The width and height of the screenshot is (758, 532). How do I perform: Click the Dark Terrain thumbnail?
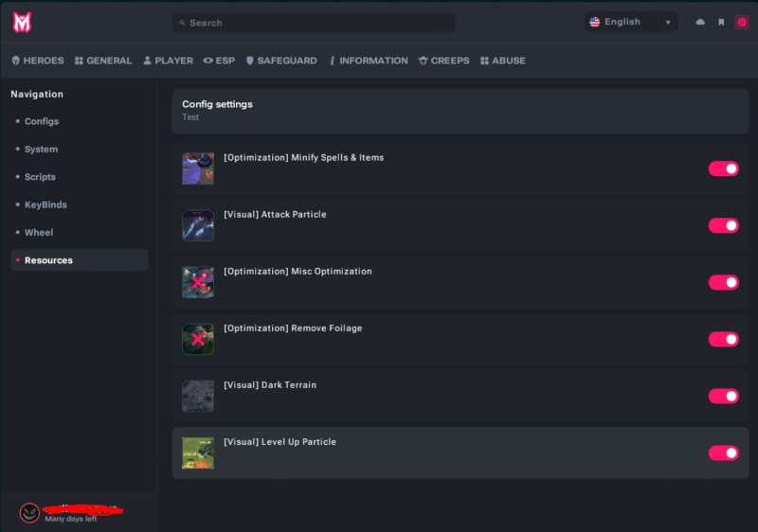[198, 396]
